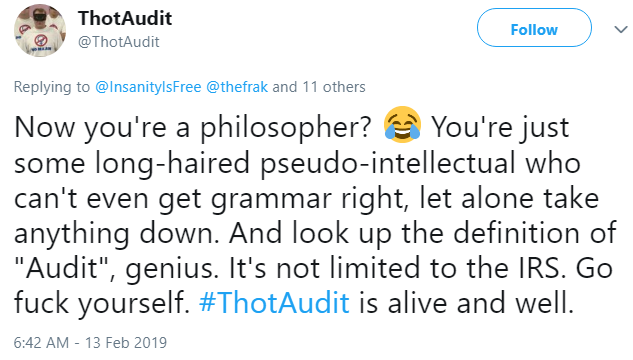Click the 13 Feb 2019 date
The width and height of the screenshot is (633, 360).
[126, 343]
